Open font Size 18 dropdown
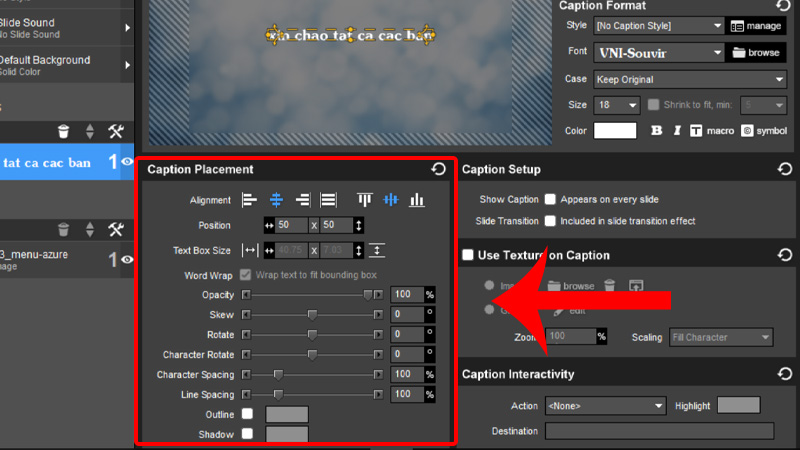Viewport: 800px width, 450px height. pos(616,105)
